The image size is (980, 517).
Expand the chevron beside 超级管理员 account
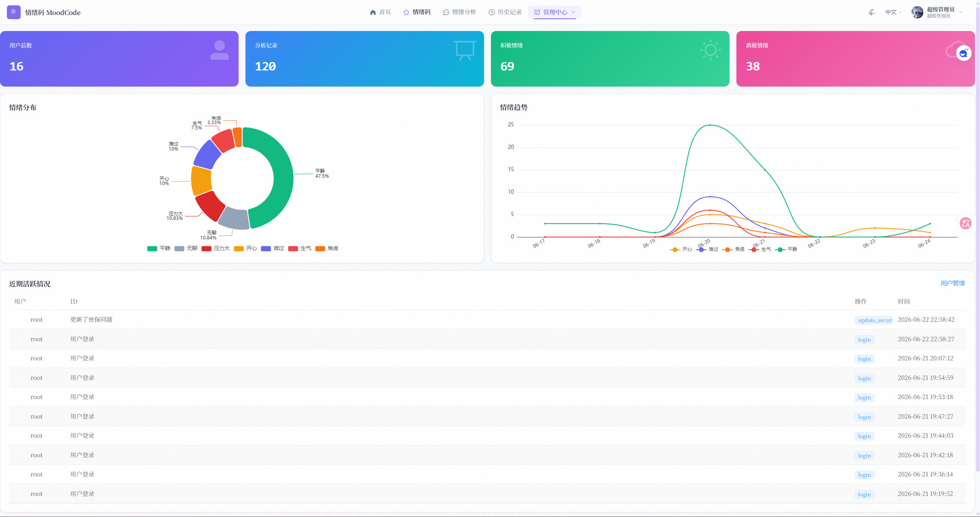tap(961, 12)
